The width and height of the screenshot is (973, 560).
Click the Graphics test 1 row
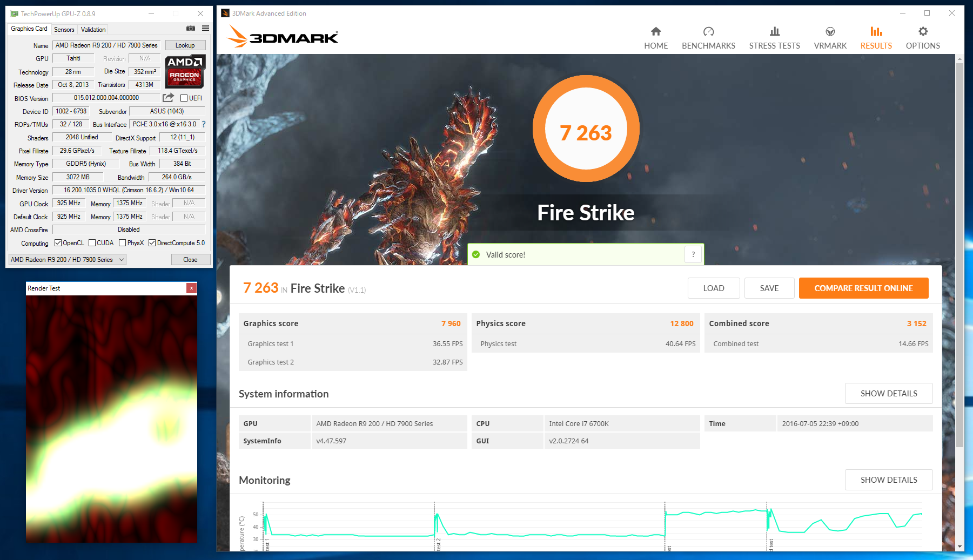point(353,343)
